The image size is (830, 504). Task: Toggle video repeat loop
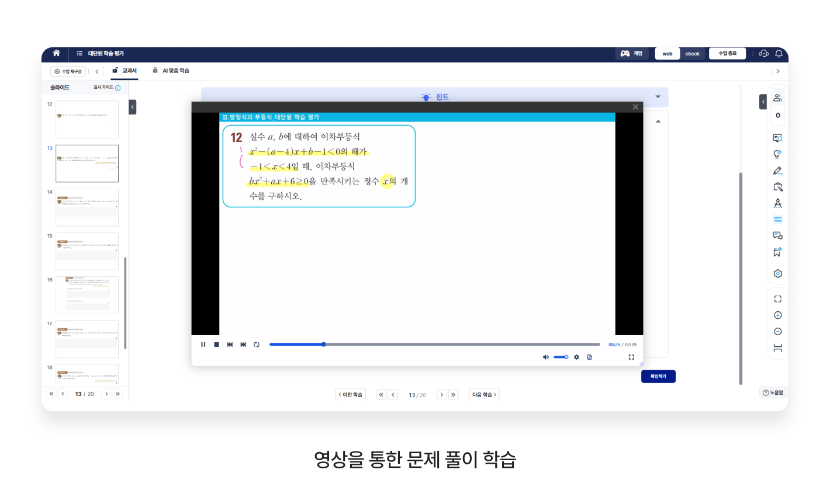click(257, 345)
